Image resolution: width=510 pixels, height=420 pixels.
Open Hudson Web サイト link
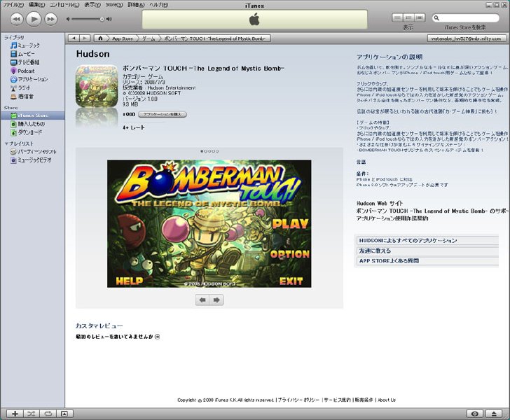click(380, 203)
